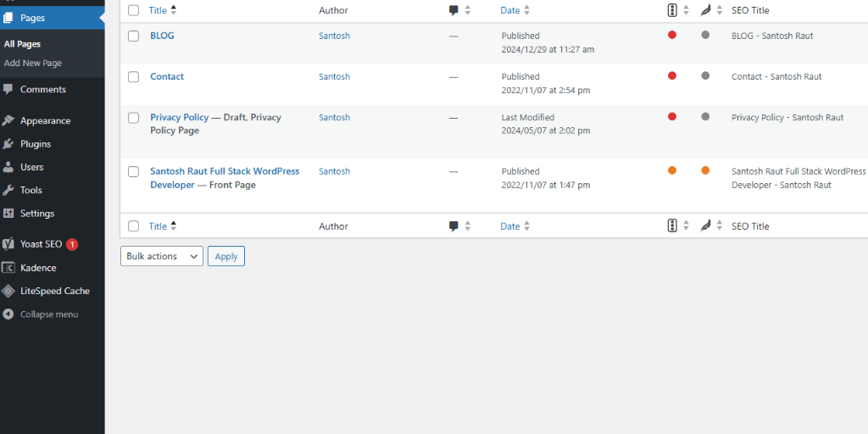The height and width of the screenshot is (434, 868).
Task: Check the Contact page checkbox
Action: (x=133, y=77)
